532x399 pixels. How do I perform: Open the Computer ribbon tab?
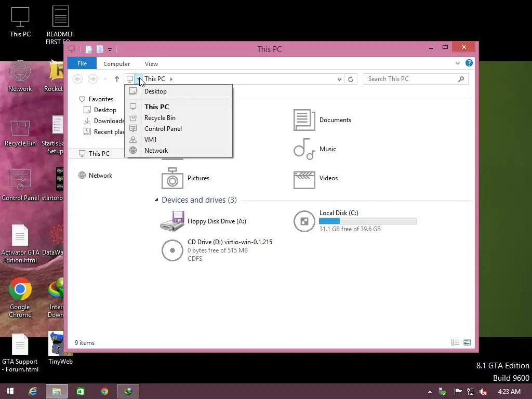coord(117,64)
